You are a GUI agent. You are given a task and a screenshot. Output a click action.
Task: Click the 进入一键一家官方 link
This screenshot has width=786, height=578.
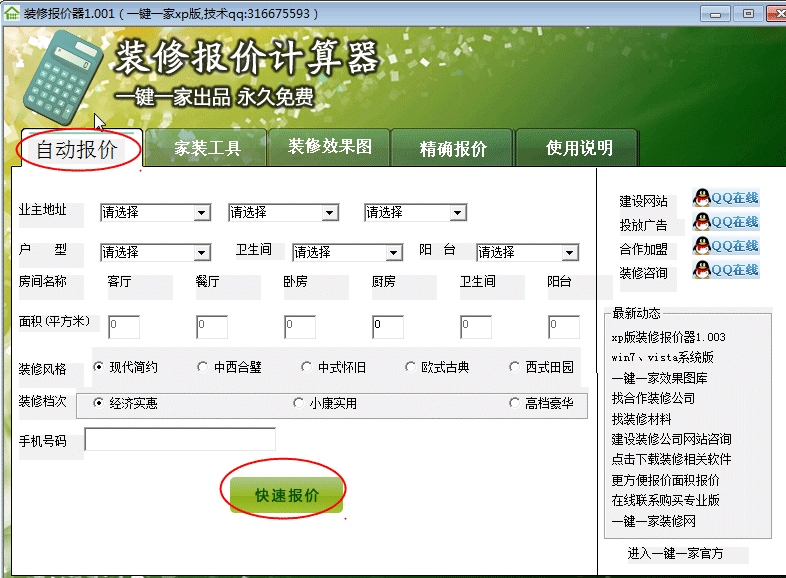(675, 553)
